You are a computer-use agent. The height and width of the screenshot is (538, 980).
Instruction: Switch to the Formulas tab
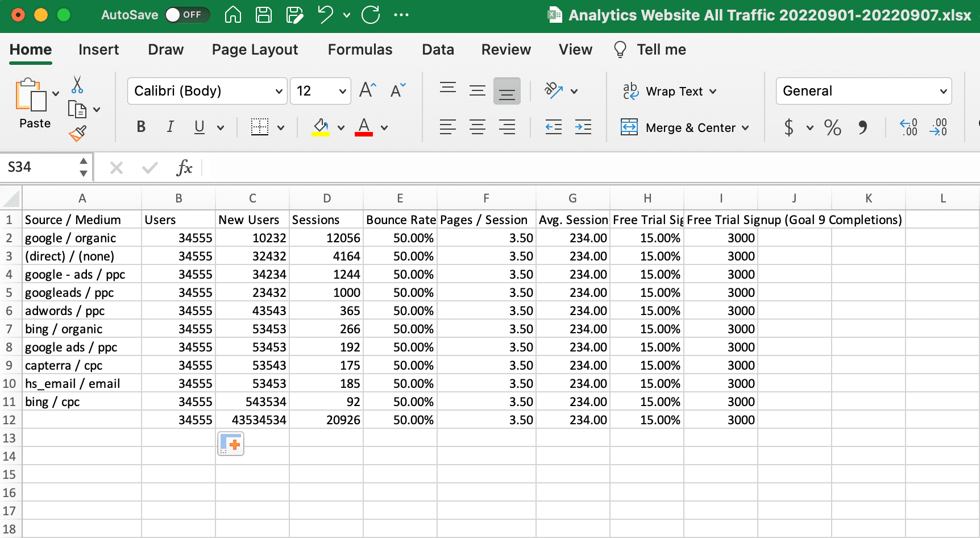[x=360, y=50]
